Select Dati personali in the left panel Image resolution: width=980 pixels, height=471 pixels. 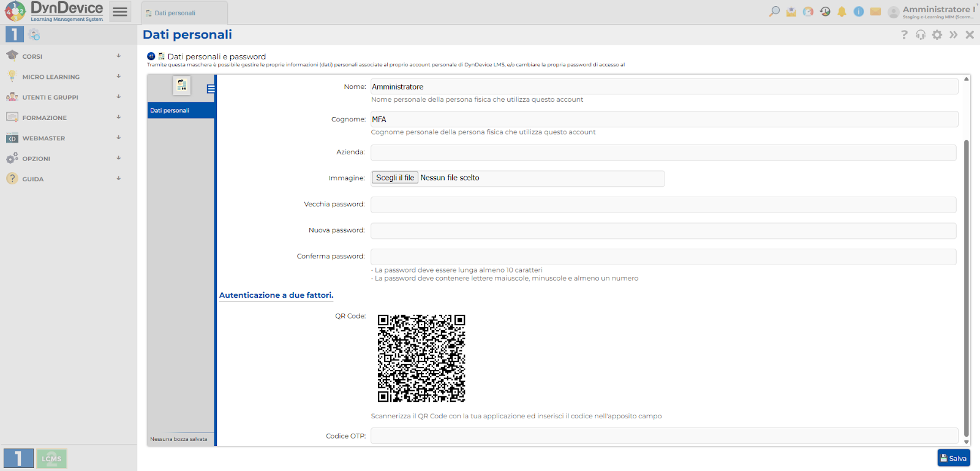(x=181, y=110)
